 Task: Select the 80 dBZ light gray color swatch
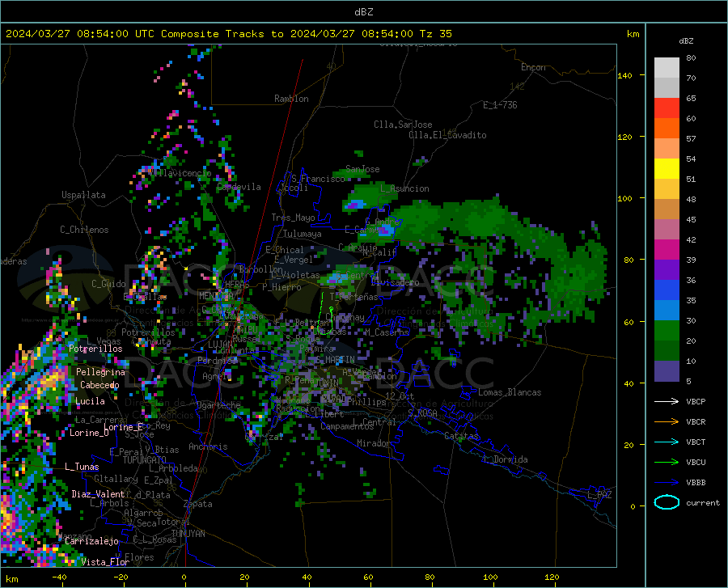667,68
